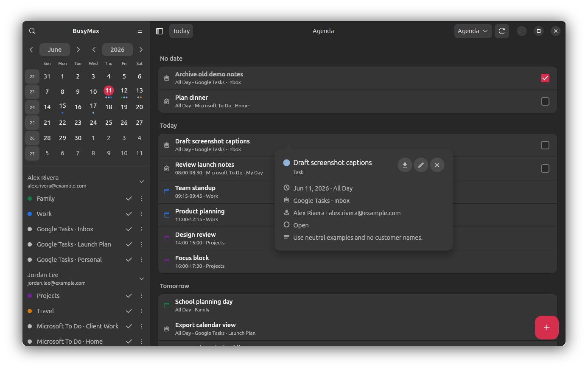
Task: Edit the Draft screenshot captions task
Action: point(421,165)
